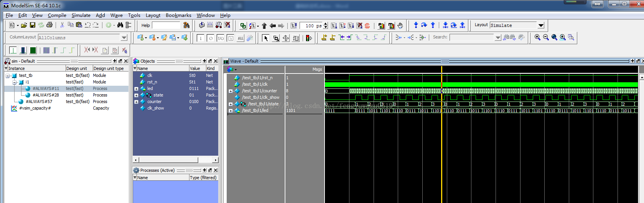Click the Value column header in Objects
Image resolution: width=644 pixels, height=203 pixels.
(197, 68)
